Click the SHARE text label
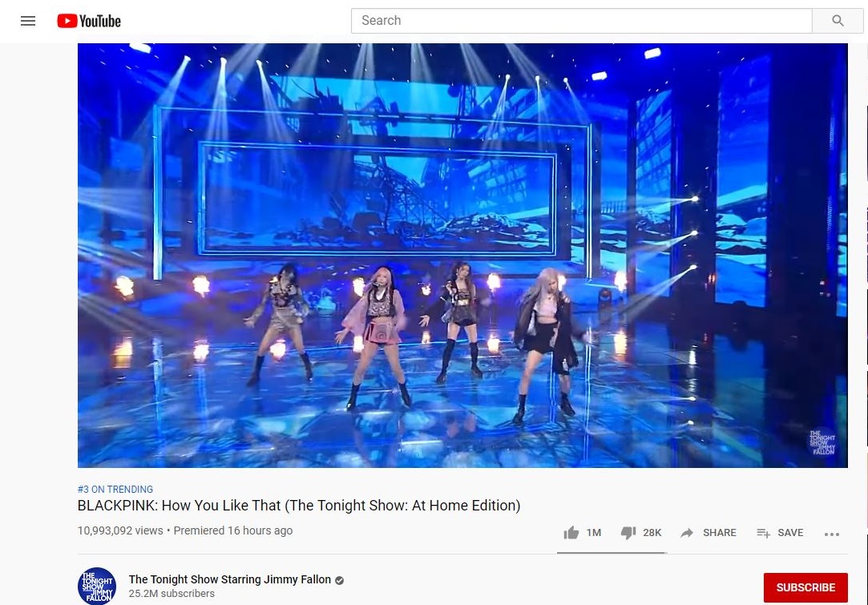 click(720, 533)
